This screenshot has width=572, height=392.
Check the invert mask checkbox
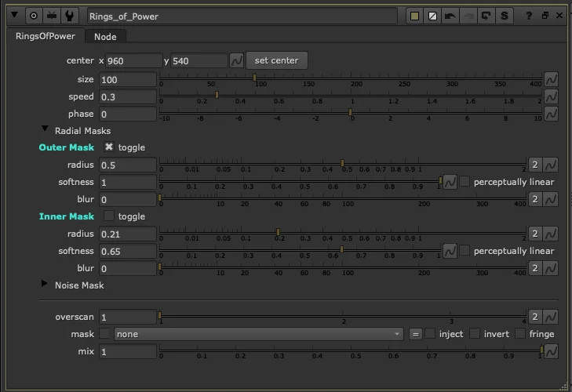coord(475,334)
